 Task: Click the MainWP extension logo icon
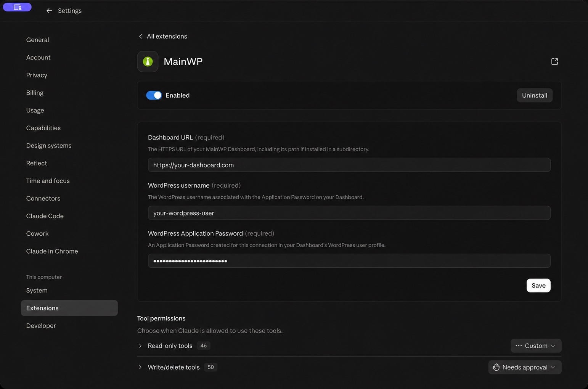coord(148,61)
